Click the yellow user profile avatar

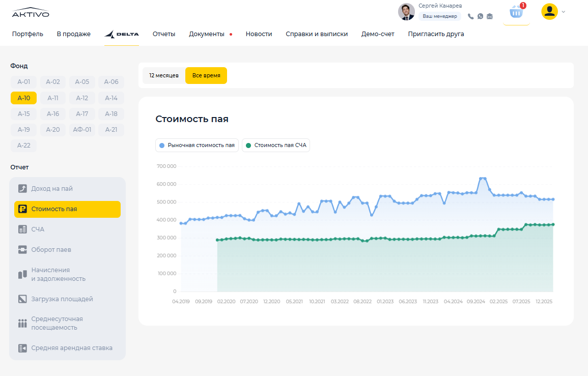coord(549,12)
